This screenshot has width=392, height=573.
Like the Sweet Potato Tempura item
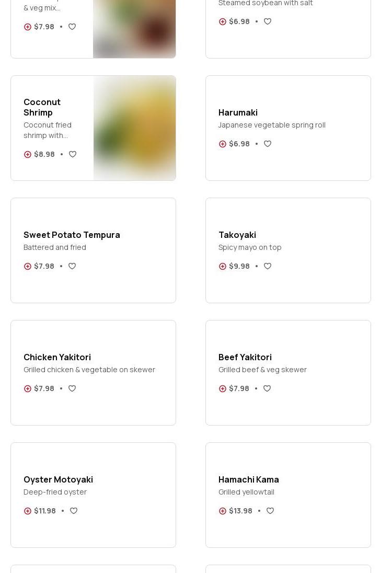tap(72, 266)
